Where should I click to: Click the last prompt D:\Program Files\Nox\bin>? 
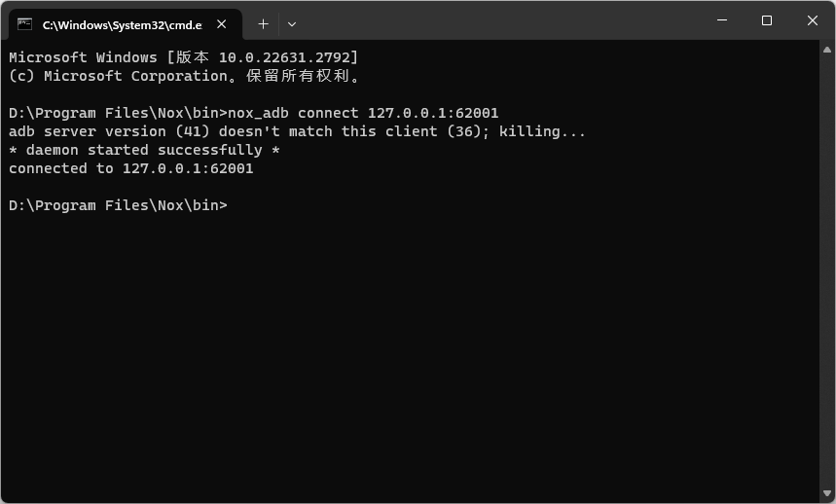(118, 205)
